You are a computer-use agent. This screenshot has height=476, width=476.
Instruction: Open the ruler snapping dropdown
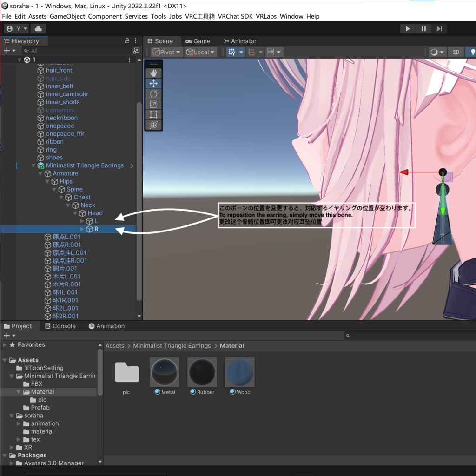274,52
